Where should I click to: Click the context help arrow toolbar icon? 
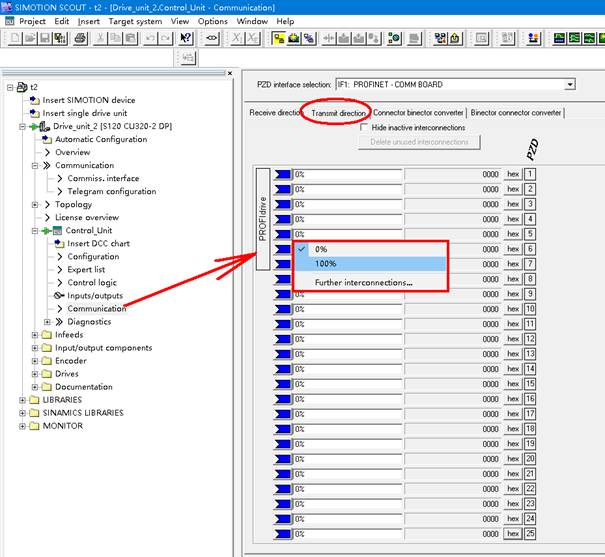pos(186,39)
